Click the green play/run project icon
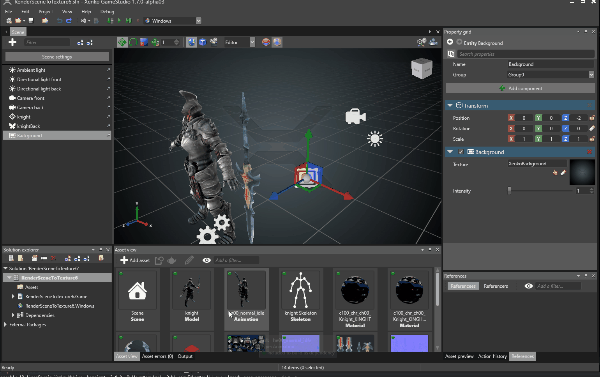 [x=119, y=21]
